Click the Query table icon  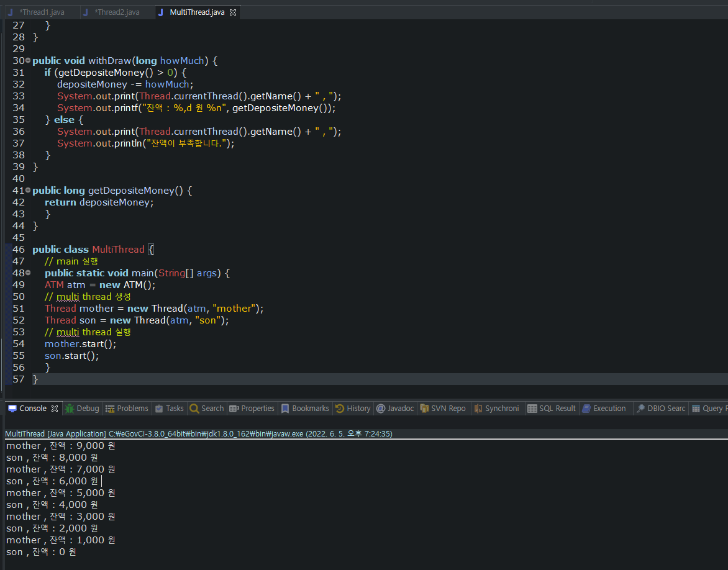(x=696, y=409)
